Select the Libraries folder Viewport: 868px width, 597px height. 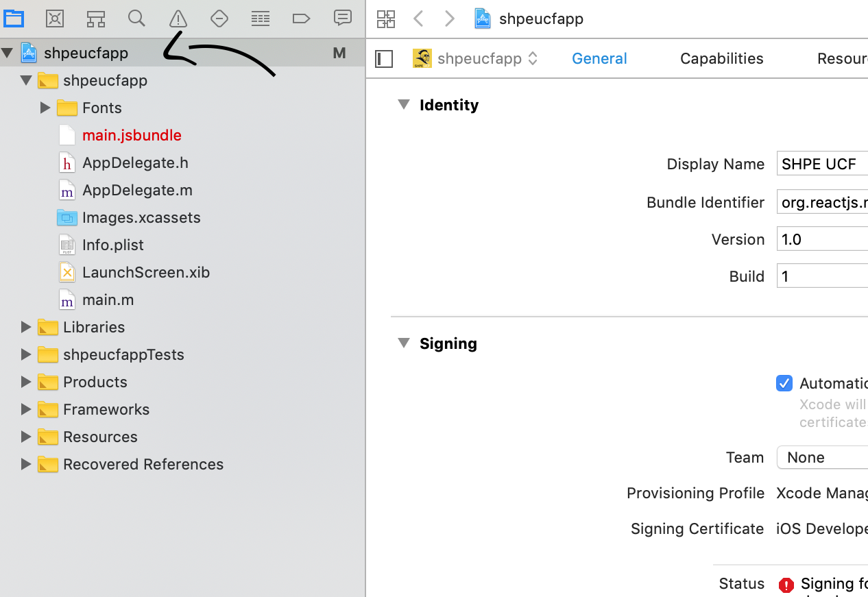[x=94, y=327]
